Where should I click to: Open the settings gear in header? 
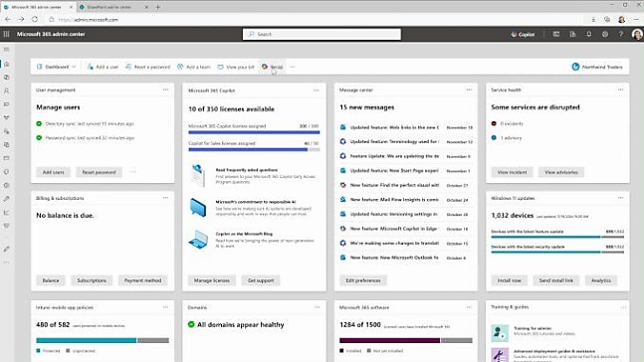(x=605, y=35)
